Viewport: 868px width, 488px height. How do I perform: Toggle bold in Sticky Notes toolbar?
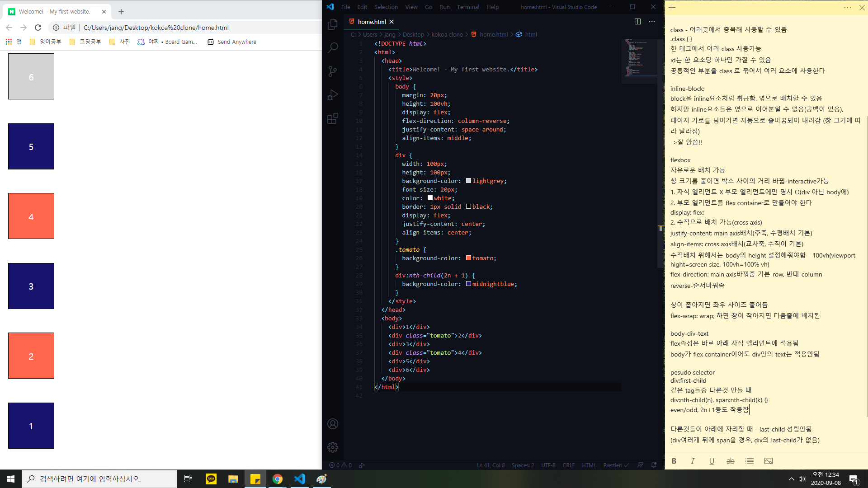point(674,461)
